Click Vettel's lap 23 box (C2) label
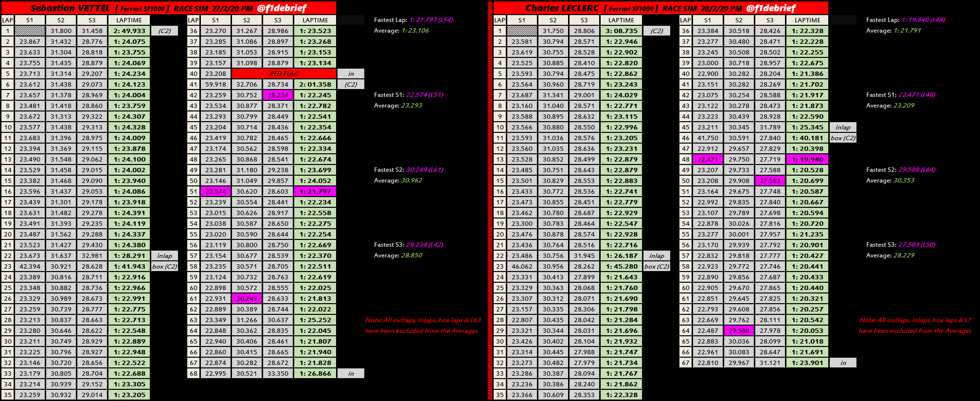980x401 pixels. point(164,266)
